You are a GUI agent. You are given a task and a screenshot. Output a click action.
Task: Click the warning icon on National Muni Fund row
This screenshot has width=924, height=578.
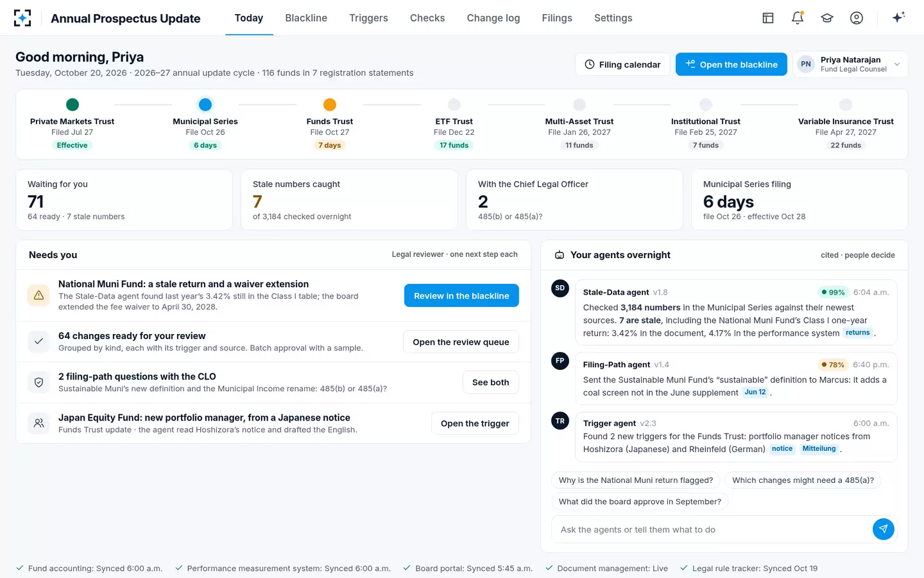[38, 295]
